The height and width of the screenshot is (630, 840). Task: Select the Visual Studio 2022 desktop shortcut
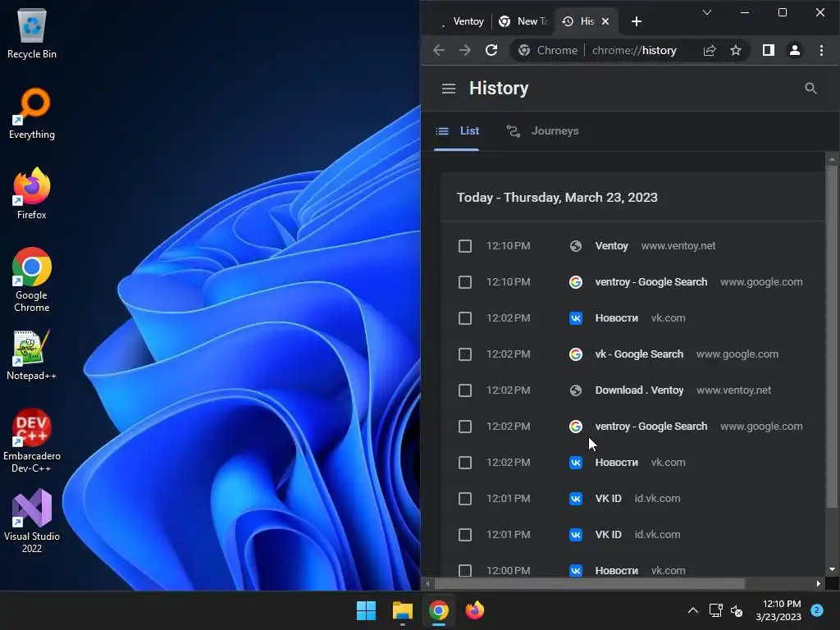point(32,521)
